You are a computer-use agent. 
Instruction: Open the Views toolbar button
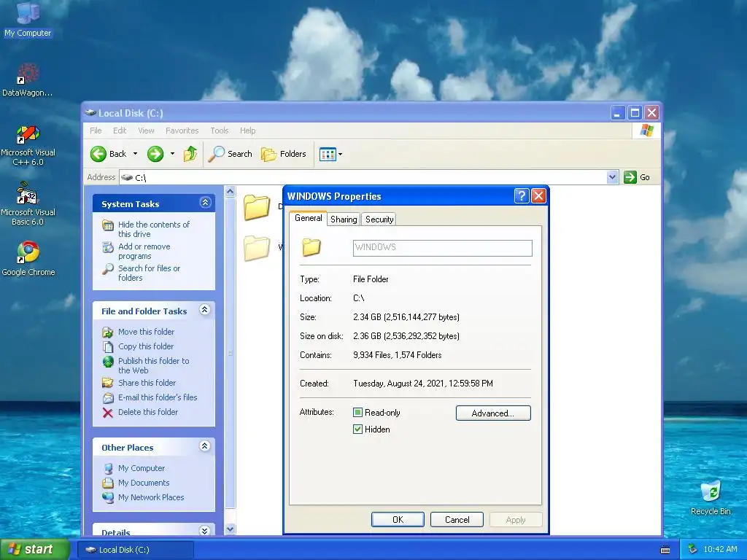(328, 155)
